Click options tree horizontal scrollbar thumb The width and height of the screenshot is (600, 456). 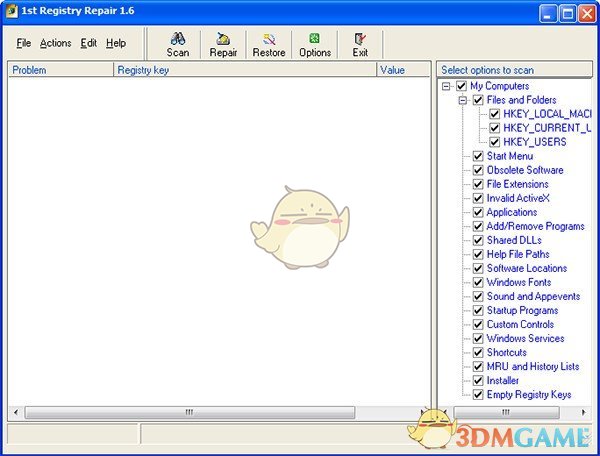tap(506, 412)
